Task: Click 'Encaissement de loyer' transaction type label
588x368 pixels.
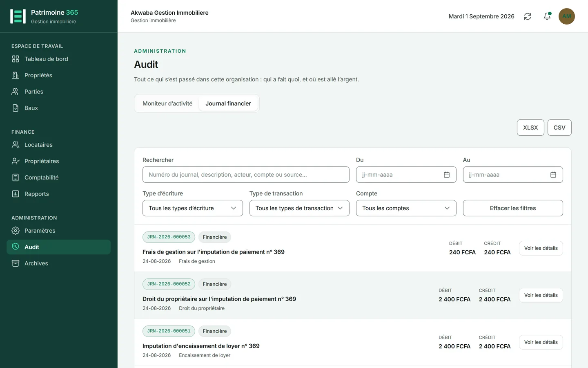Action: tap(205, 355)
